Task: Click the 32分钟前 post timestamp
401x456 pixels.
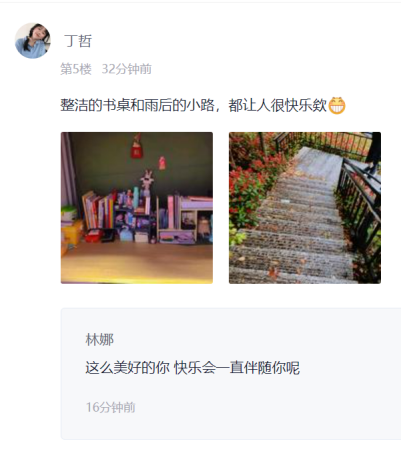Action: (127, 69)
